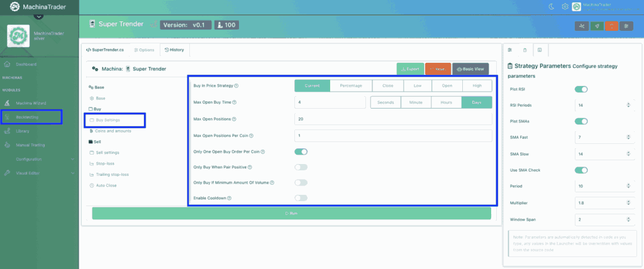The height and width of the screenshot is (269, 644).
Task: Open the MachinaTrader user avatar menu
Action: point(577,6)
